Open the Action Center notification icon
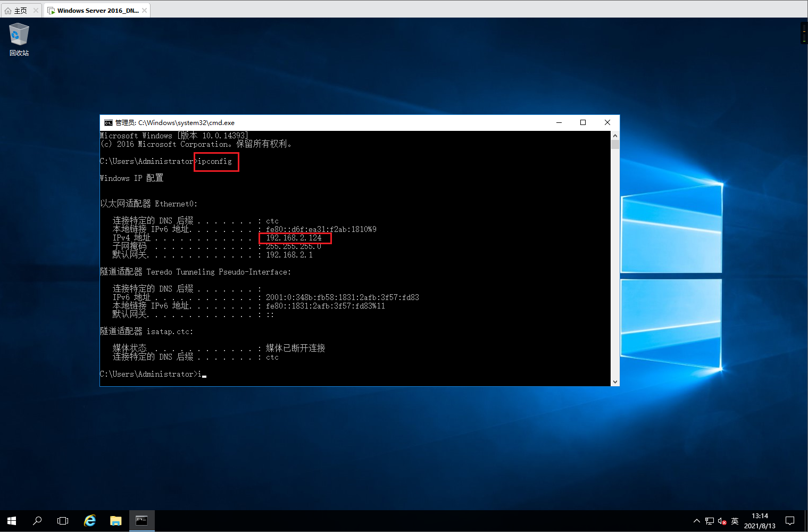 point(790,521)
